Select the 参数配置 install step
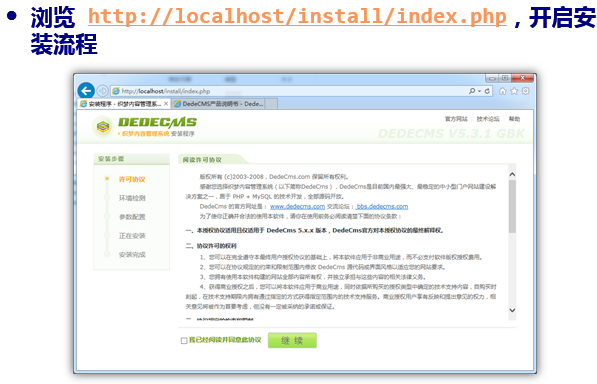The width and height of the screenshot is (597, 384). pos(132,217)
